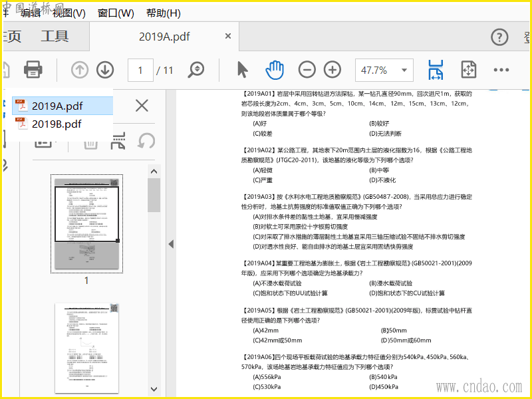Image resolution: width=532 pixels, height=399 pixels.
Task: Select 2019A.pdf in the file list
Action: 63,106
